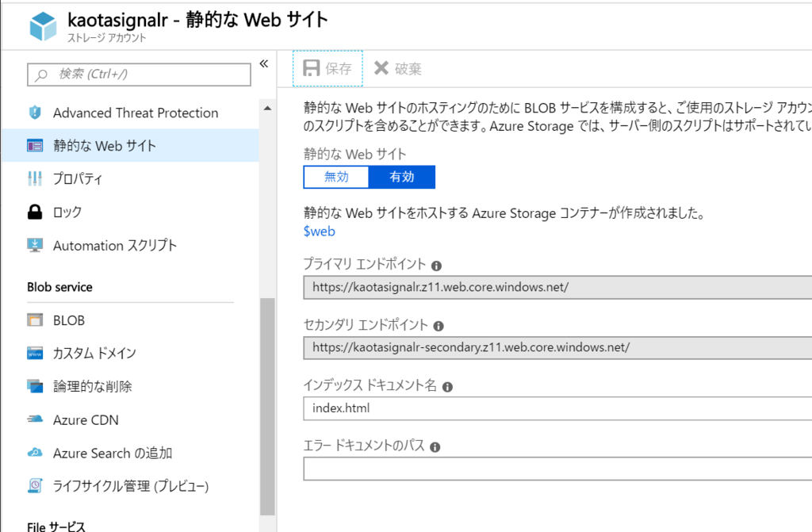Click the ロック padlock icon
The height and width of the screenshot is (532, 812).
(x=35, y=212)
